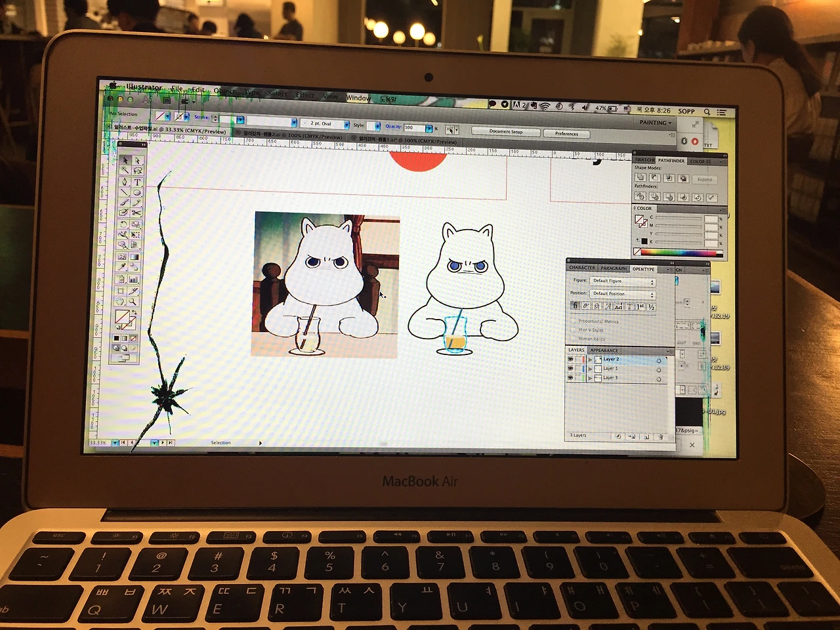This screenshot has width=840, height=630.
Task: Select the Paintbrush tool
Action: pyautogui.click(x=124, y=203)
